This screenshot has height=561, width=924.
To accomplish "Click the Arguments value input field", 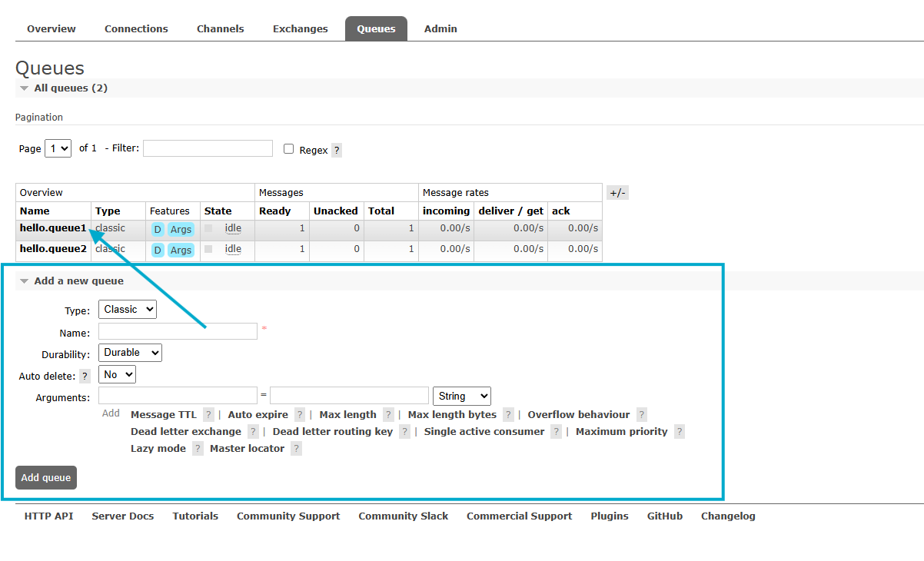I will (x=349, y=396).
